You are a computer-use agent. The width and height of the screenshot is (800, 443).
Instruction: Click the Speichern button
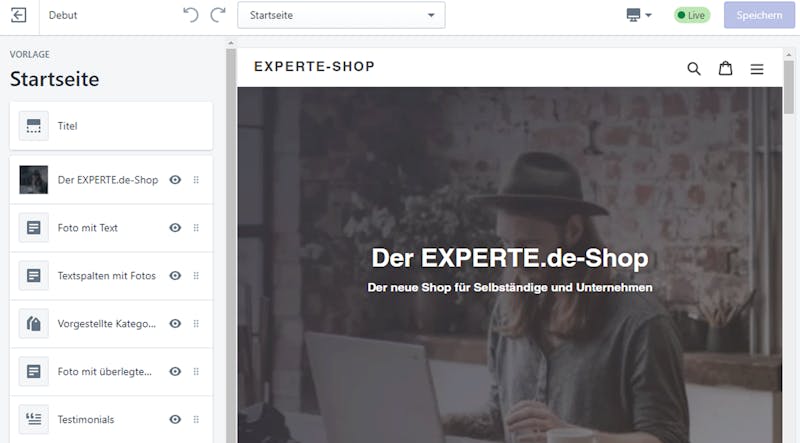[x=759, y=15]
